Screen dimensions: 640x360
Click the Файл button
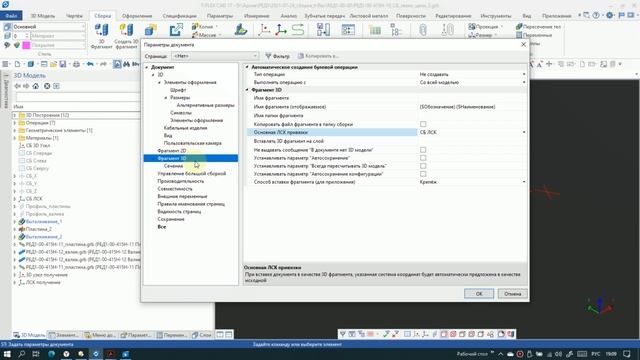coord(11,16)
